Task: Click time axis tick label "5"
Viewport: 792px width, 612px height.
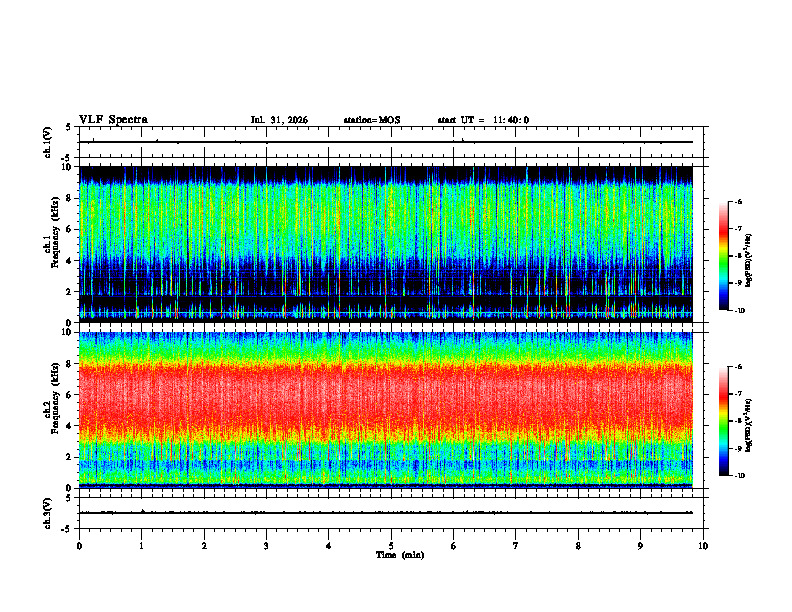Action: point(391,546)
